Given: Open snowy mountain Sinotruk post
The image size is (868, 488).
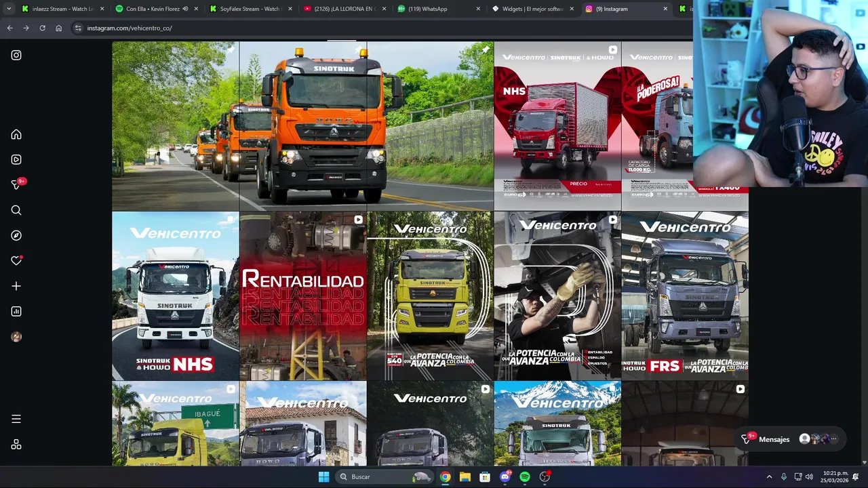Looking at the screenshot, I should (557, 424).
